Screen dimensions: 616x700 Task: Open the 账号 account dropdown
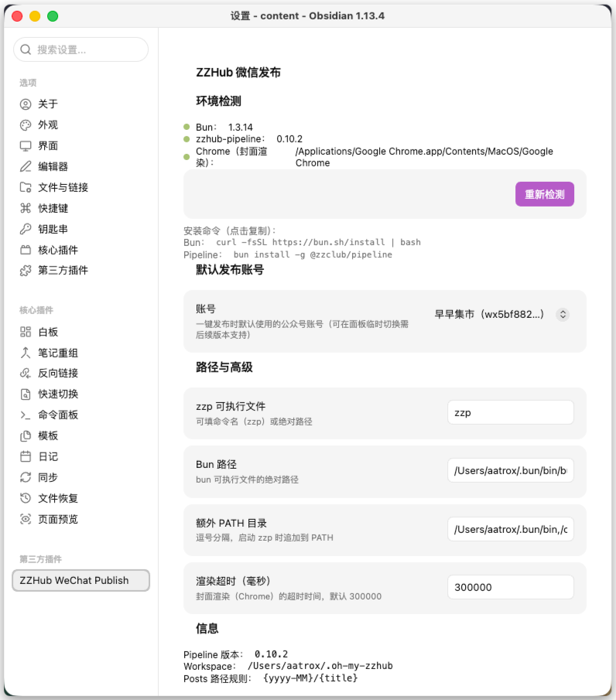(502, 314)
